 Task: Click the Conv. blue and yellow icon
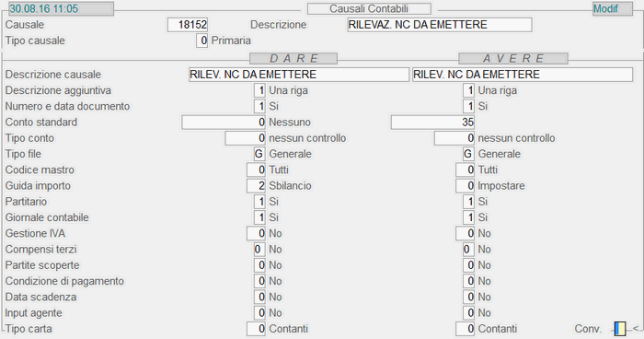tap(620, 329)
